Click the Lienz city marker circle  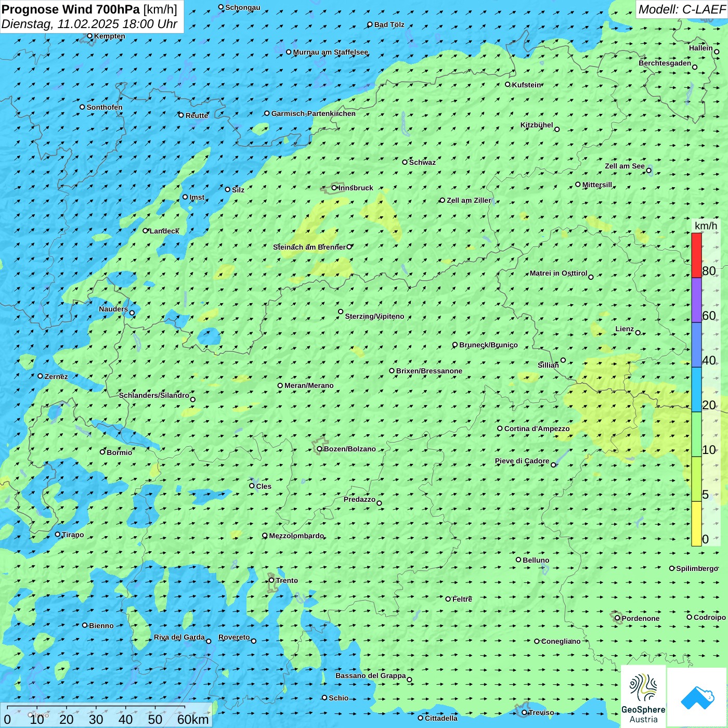tap(638, 333)
